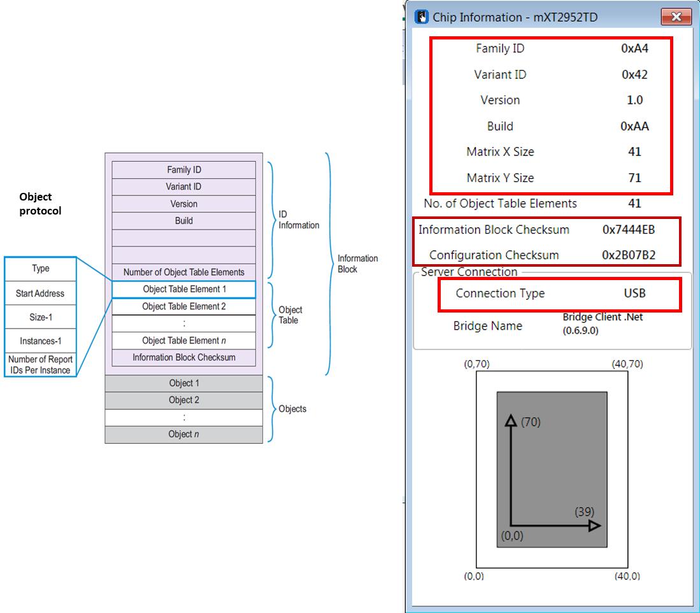700x613 pixels.
Task: Click the Build value 0xAA
Action: click(x=634, y=126)
